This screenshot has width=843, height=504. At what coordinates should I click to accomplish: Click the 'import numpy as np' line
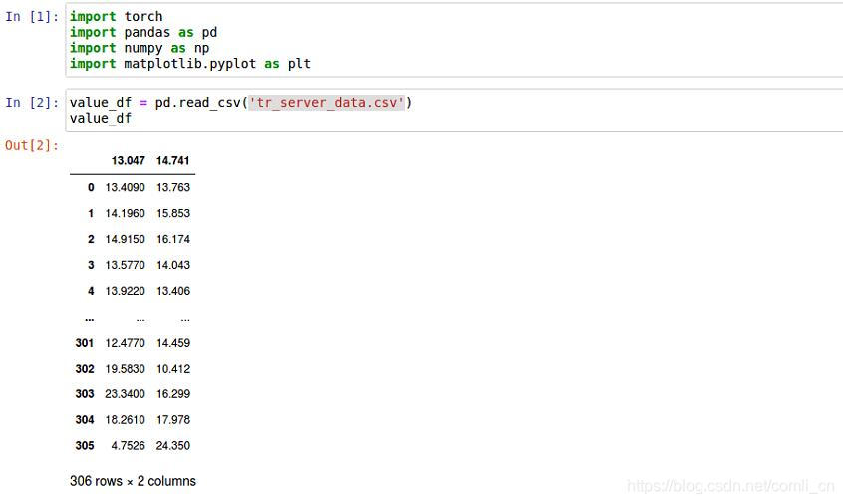(140, 48)
